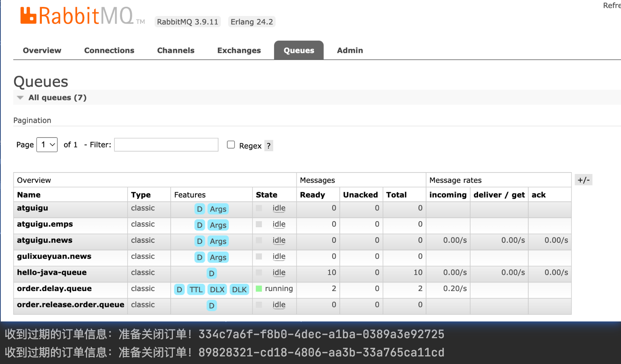Switch to the Overview tab

point(42,51)
